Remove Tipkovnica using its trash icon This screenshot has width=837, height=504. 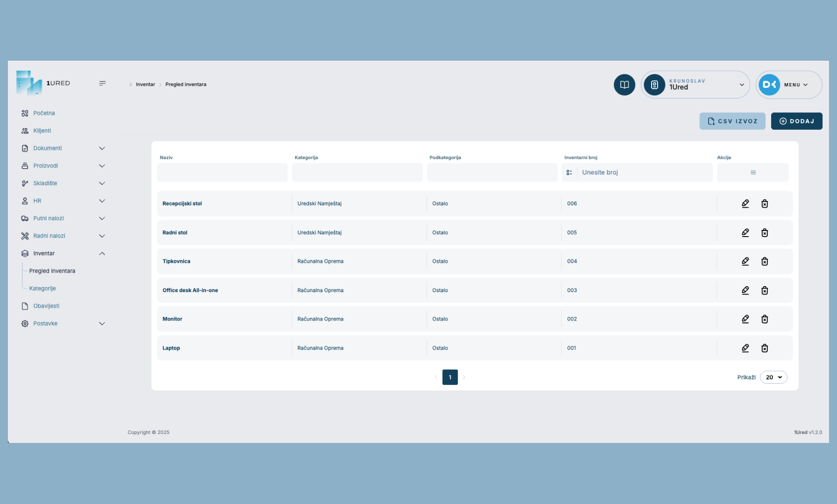coord(765,261)
